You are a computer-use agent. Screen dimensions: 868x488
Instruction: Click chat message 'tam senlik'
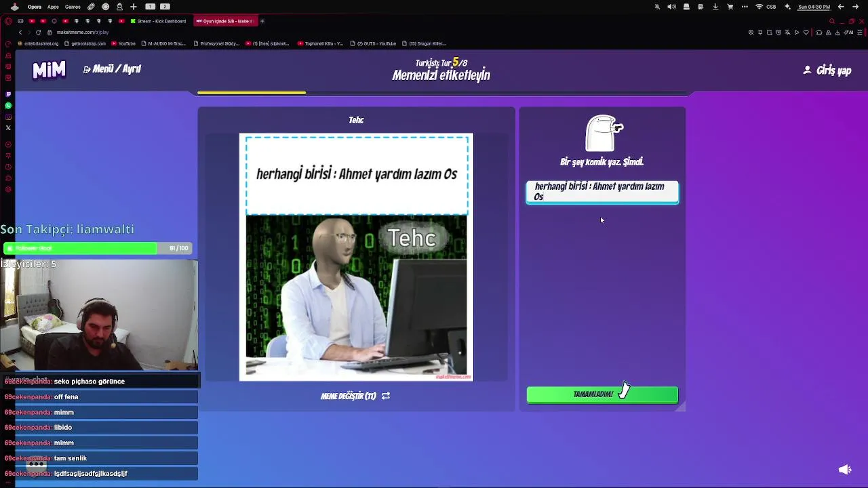point(71,458)
